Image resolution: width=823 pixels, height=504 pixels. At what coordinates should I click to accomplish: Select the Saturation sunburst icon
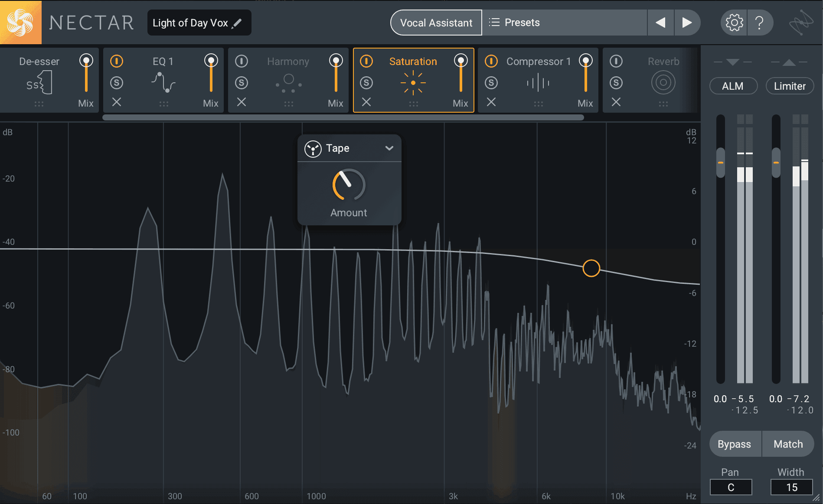click(x=413, y=83)
